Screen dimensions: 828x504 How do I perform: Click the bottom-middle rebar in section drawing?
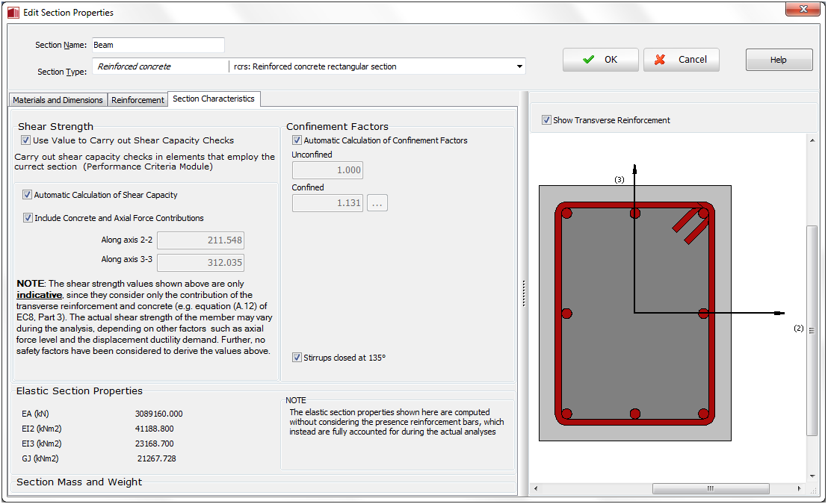coord(635,414)
